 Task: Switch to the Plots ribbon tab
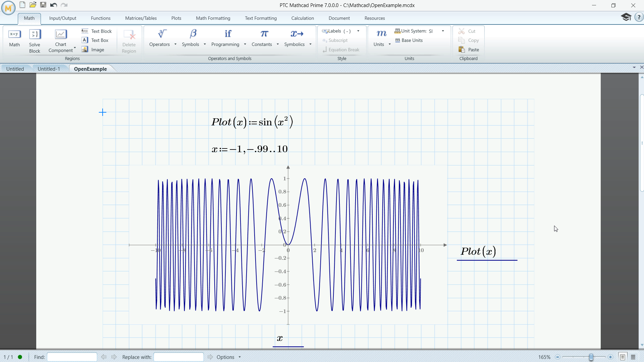pos(176,18)
